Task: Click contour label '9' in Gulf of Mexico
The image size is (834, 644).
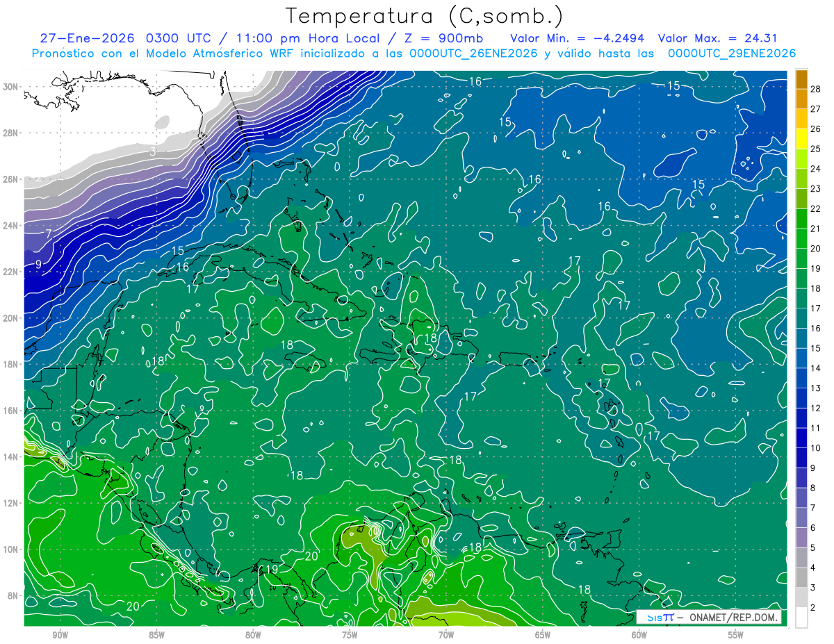Action: tap(39, 264)
